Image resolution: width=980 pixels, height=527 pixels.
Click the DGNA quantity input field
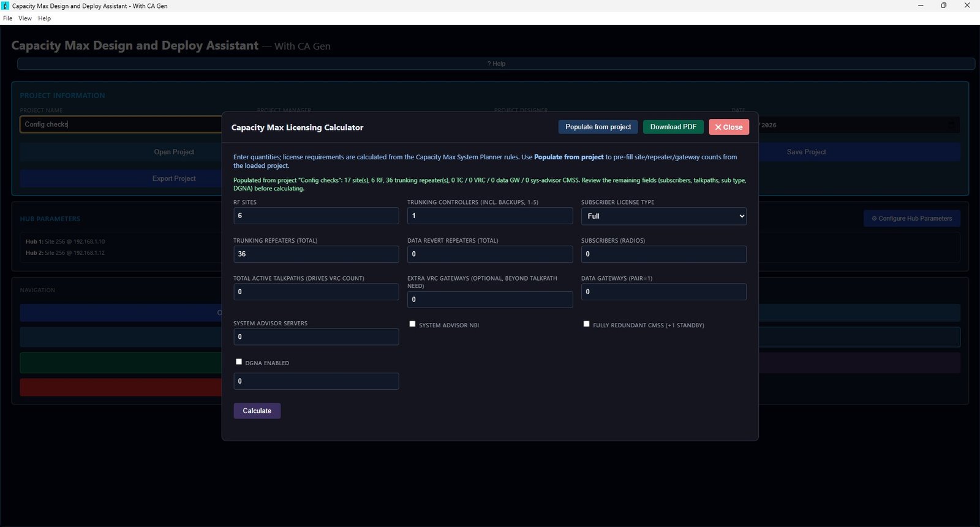point(316,381)
